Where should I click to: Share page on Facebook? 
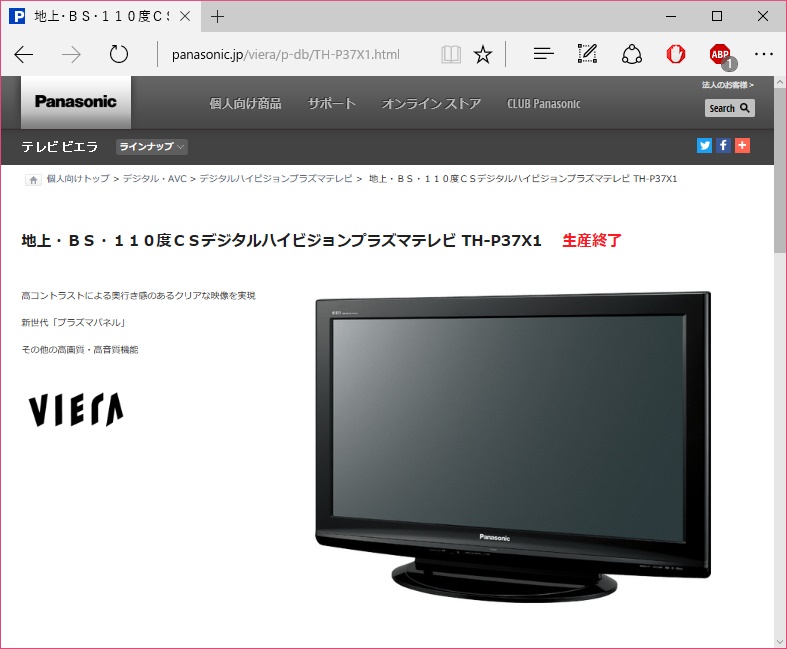pyautogui.click(x=723, y=146)
